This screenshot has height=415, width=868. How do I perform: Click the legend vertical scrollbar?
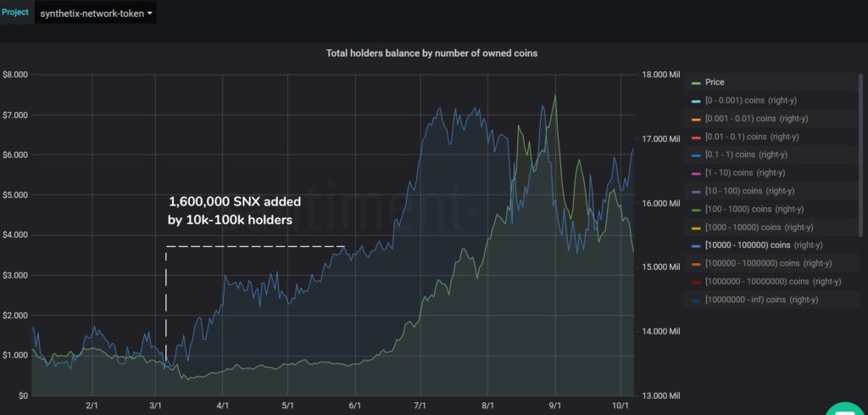tap(860, 155)
